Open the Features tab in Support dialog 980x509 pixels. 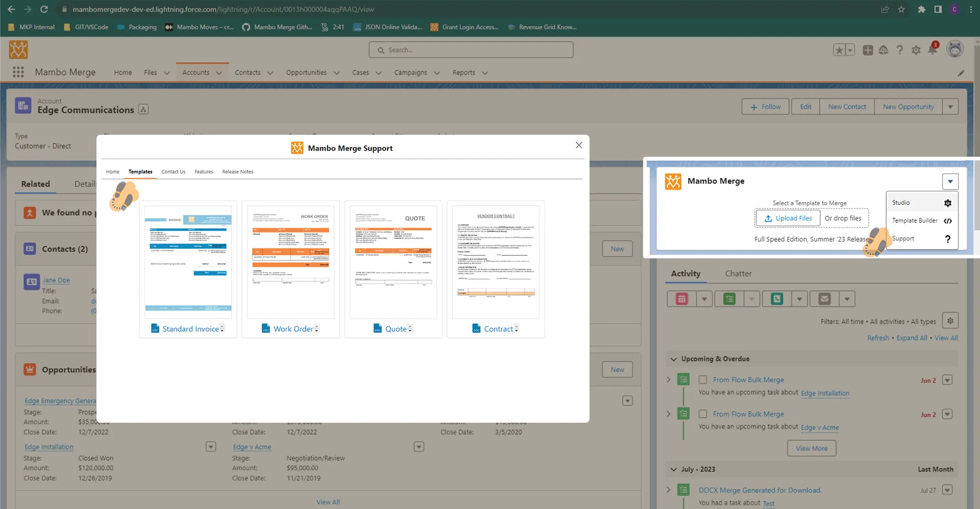(x=204, y=172)
